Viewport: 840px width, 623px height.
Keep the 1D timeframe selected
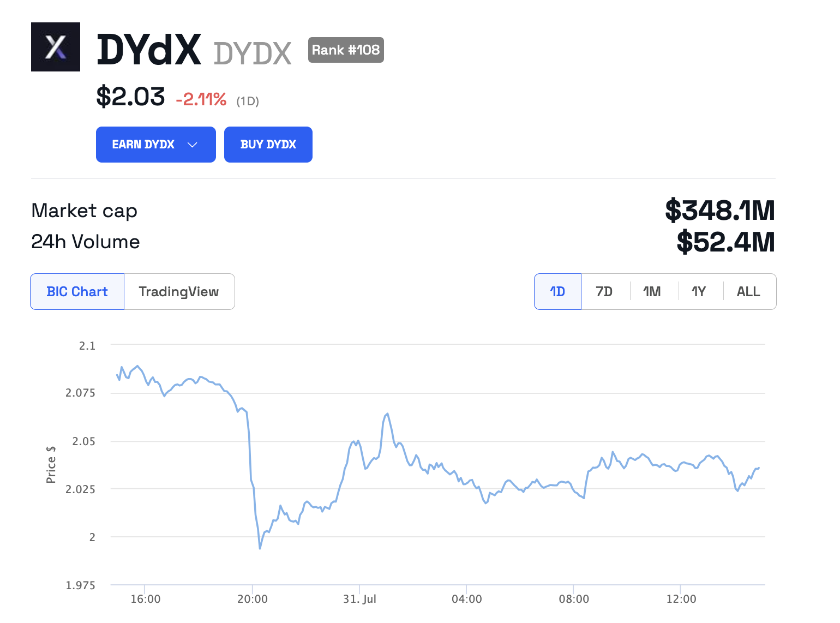(557, 291)
